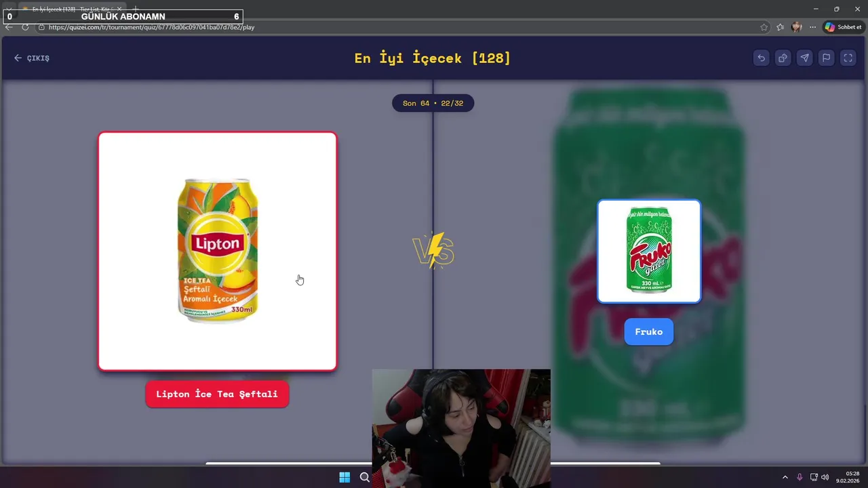
Task: Open a new browser tab
Action: click(135, 9)
